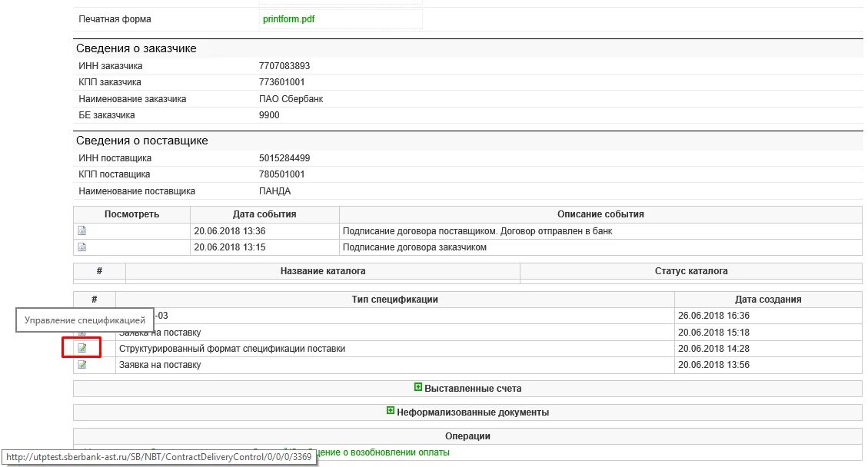The image size is (868, 467).
Task: Expand the Выставленные счета section
Action: click(x=418, y=387)
